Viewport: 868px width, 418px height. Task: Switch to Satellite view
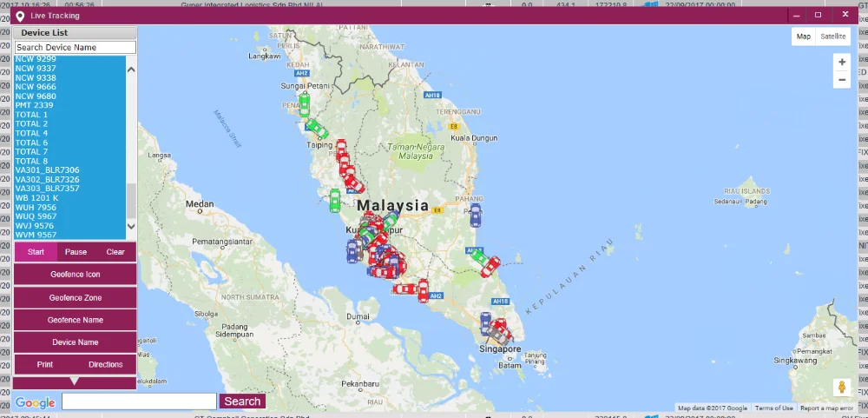click(832, 36)
